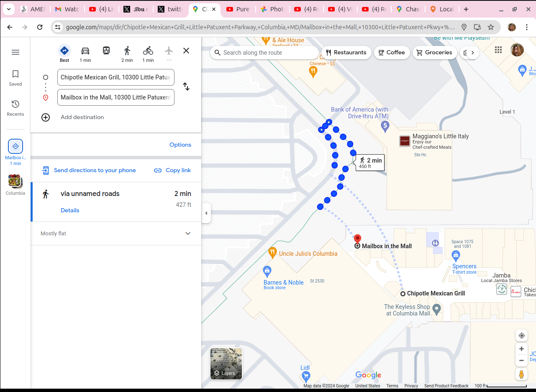Open Google account avatar on map
The image size is (536, 392).
click(517, 50)
